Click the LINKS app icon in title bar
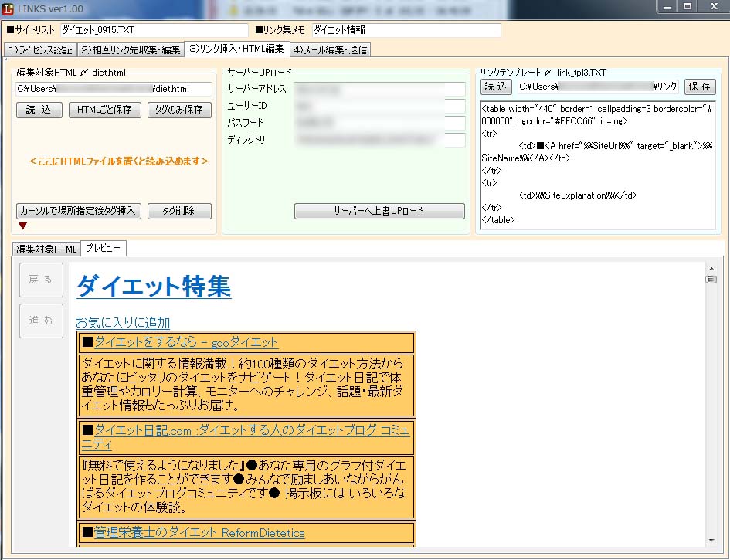The width and height of the screenshot is (730, 560). point(8,8)
